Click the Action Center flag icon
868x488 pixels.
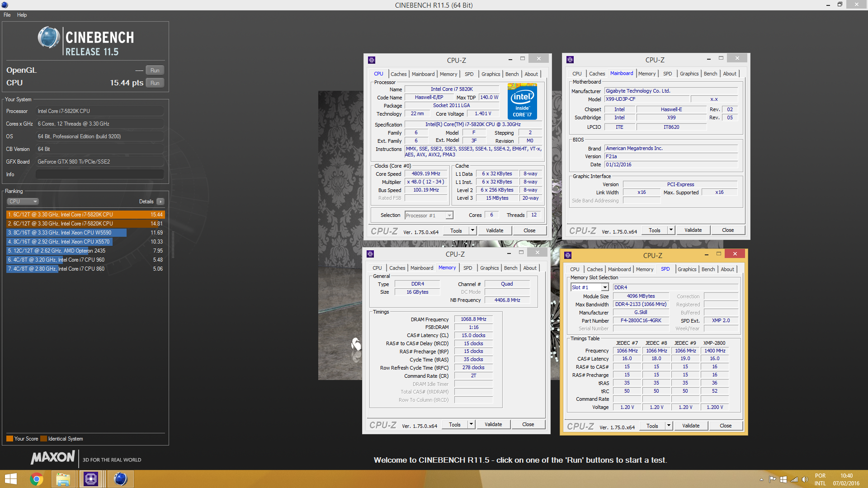(x=773, y=479)
